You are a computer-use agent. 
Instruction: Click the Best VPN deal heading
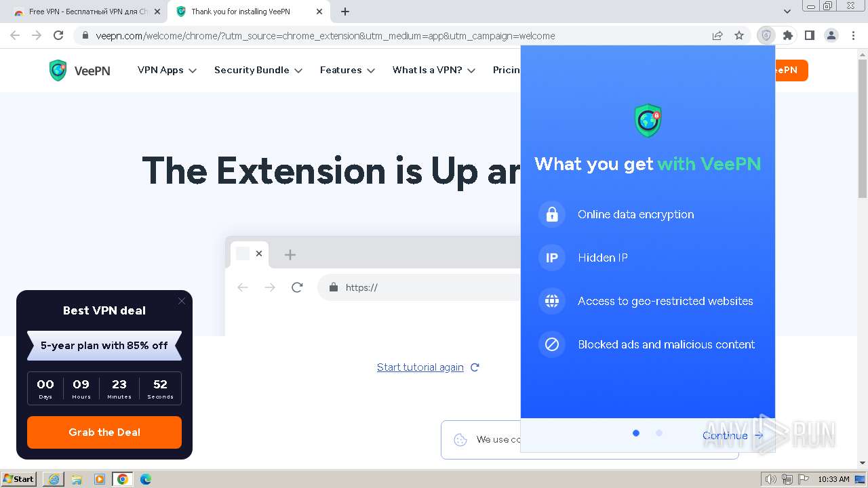pos(104,310)
